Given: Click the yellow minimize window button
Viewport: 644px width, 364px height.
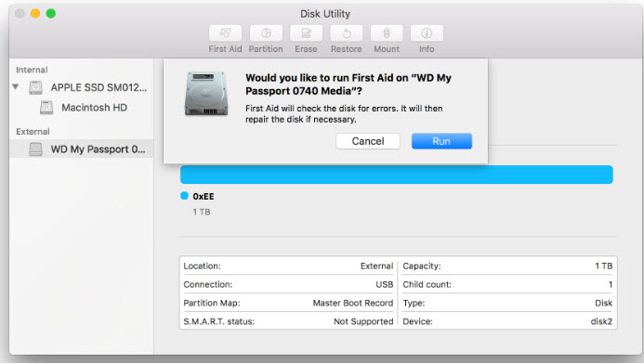Looking at the screenshot, I should coord(35,14).
